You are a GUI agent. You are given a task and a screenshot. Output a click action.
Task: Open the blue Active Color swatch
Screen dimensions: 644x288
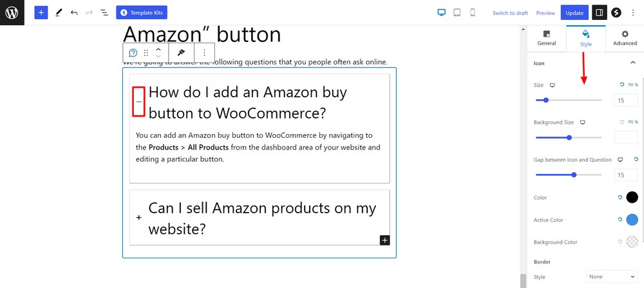(x=632, y=220)
